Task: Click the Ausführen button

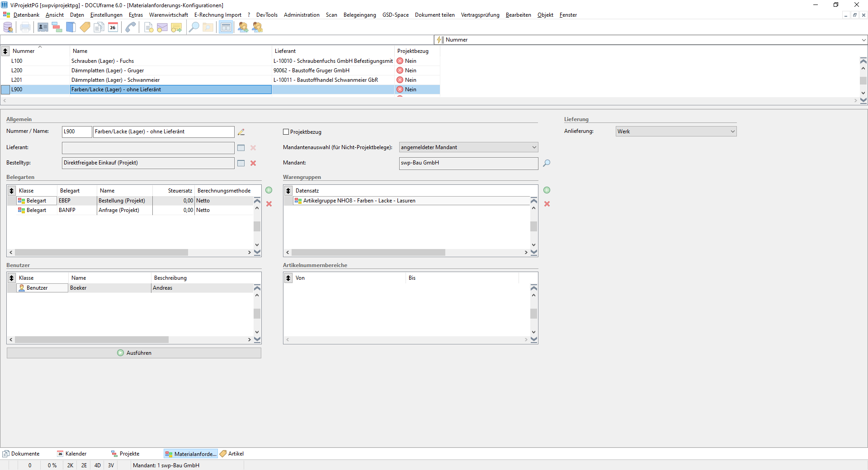Action: [x=134, y=353]
